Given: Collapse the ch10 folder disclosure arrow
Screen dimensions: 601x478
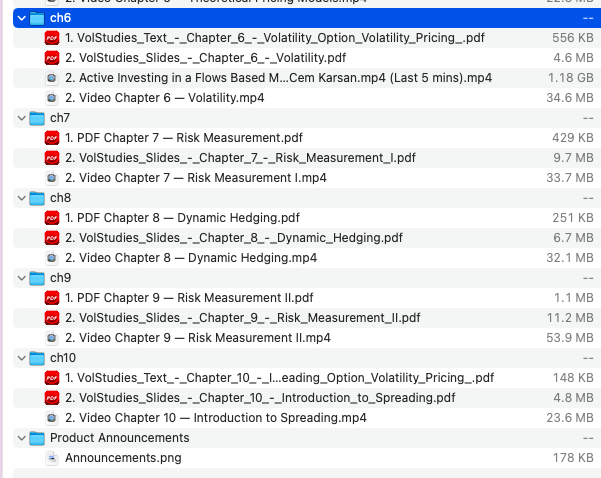Looking at the screenshot, I should point(22,358).
